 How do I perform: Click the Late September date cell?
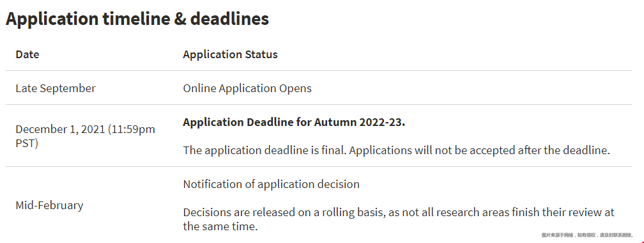pyautogui.click(x=56, y=88)
